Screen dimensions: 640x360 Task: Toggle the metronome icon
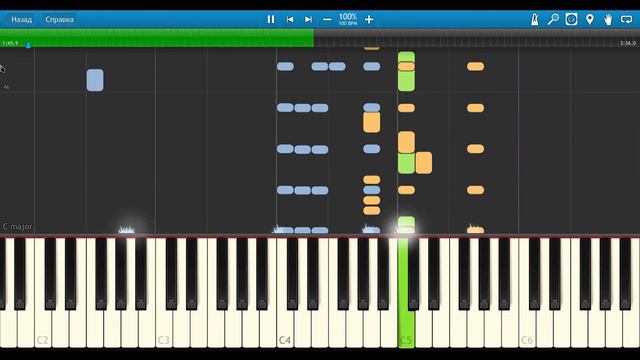[535, 19]
